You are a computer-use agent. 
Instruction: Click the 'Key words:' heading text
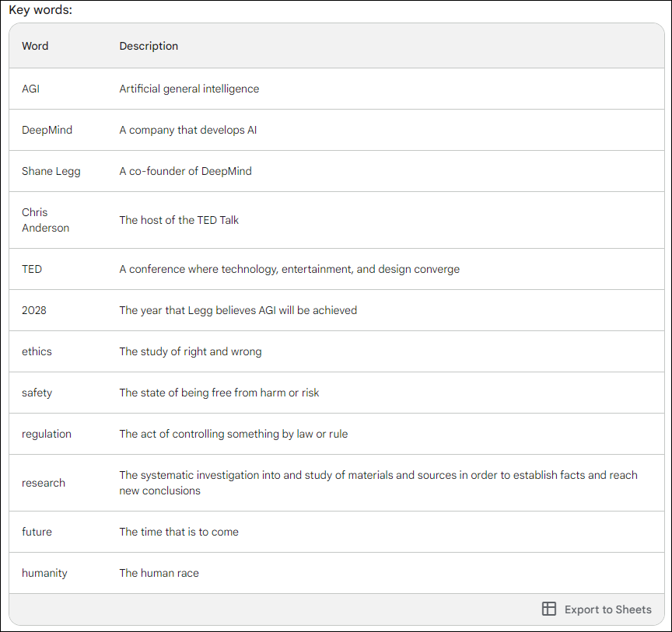pos(40,10)
